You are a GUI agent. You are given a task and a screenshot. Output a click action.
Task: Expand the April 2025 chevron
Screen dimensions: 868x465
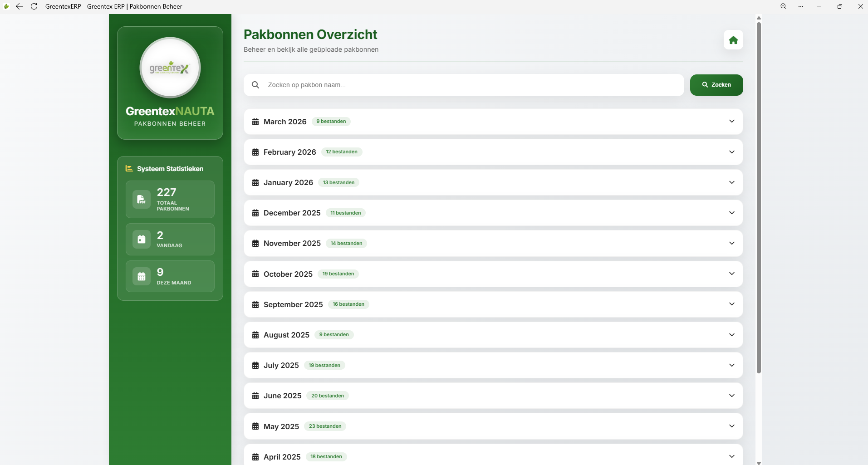pyautogui.click(x=732, y=456)
